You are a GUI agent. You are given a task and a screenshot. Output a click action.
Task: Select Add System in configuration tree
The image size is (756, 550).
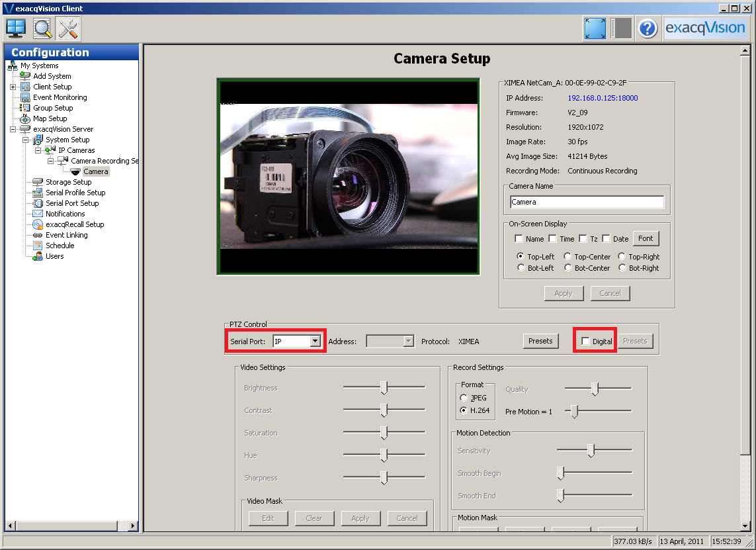coord(52,76)
